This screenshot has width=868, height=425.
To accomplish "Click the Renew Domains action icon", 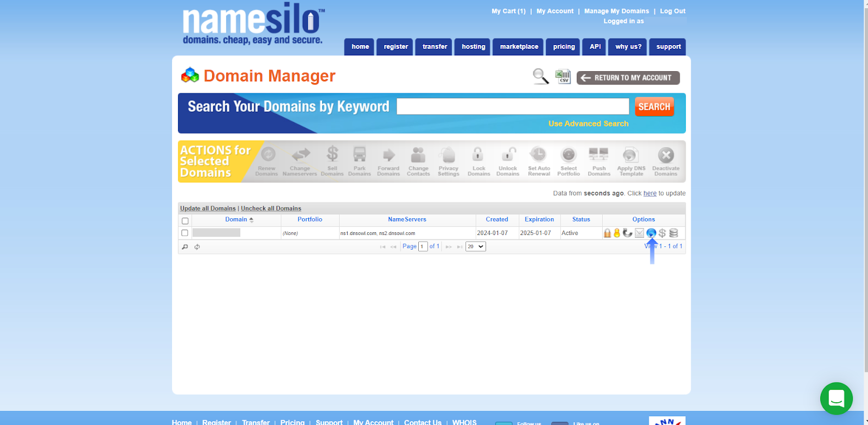I will [x=267, y=155].
